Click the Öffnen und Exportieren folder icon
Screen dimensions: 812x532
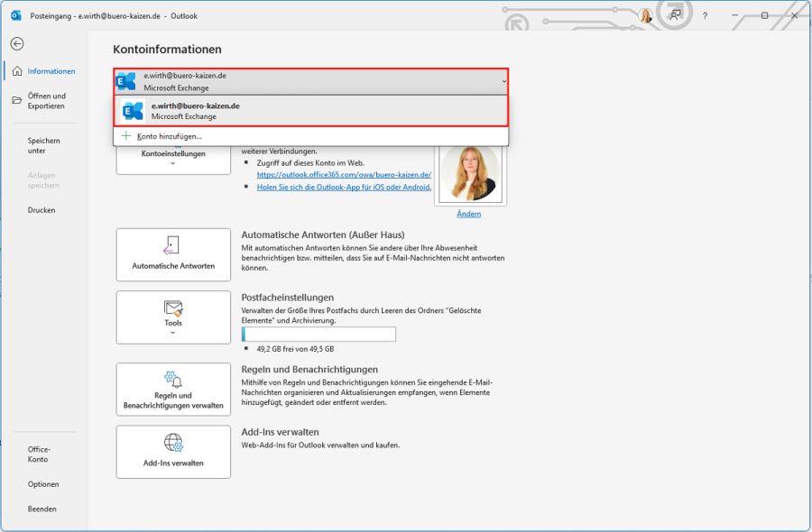pyautogui.click(x=17, y=100)
